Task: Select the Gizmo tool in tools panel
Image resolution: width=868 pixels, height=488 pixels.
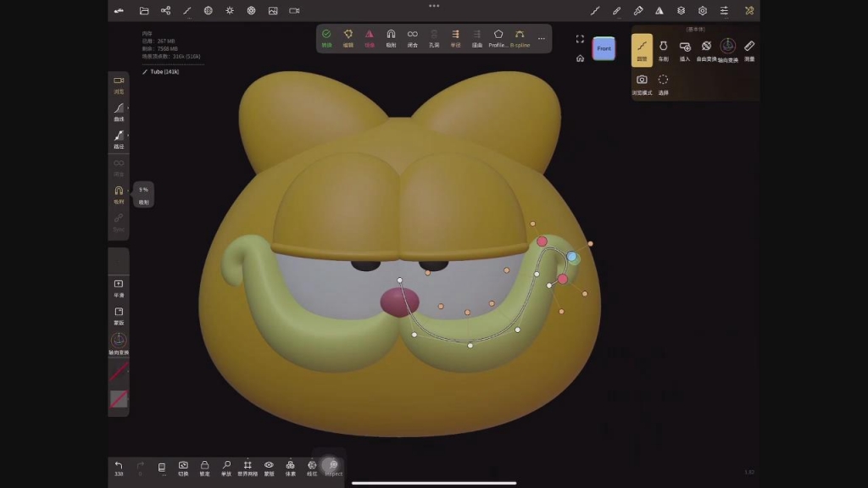Action: pyautogui.click(x=728, y=50)
